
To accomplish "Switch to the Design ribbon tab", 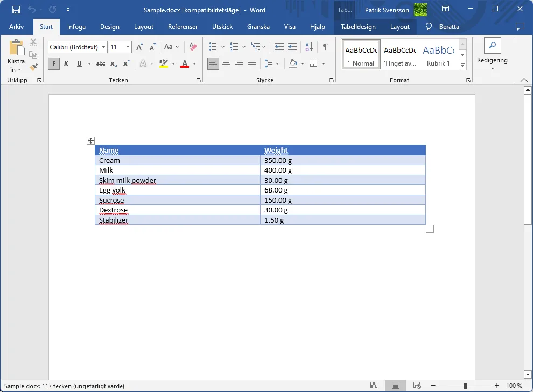I will (109, 27).
